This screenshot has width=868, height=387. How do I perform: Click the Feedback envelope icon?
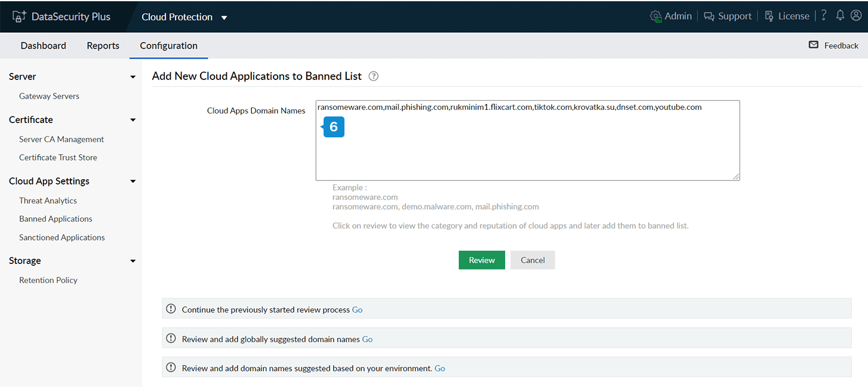pos(814,45)
